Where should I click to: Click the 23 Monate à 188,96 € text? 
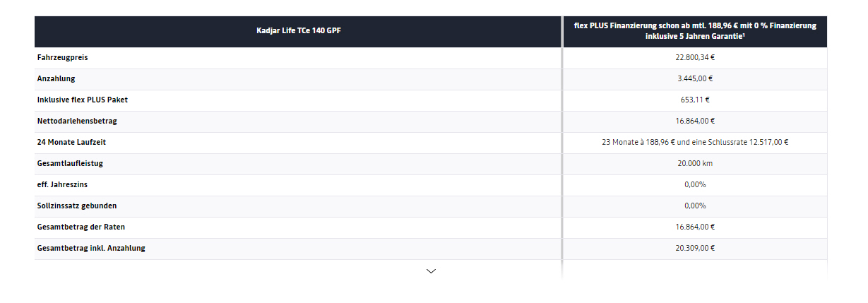click(638, 143)
